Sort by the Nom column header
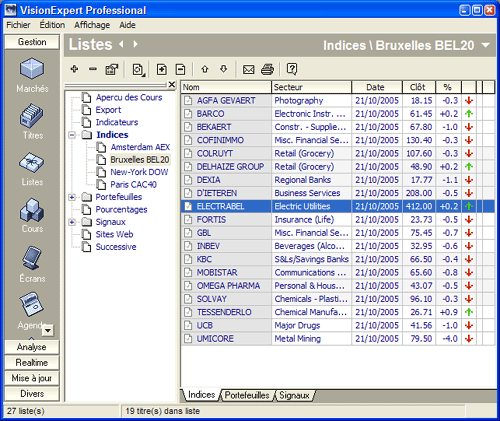Viewport: 500px width, 421px height. point(226,87)
